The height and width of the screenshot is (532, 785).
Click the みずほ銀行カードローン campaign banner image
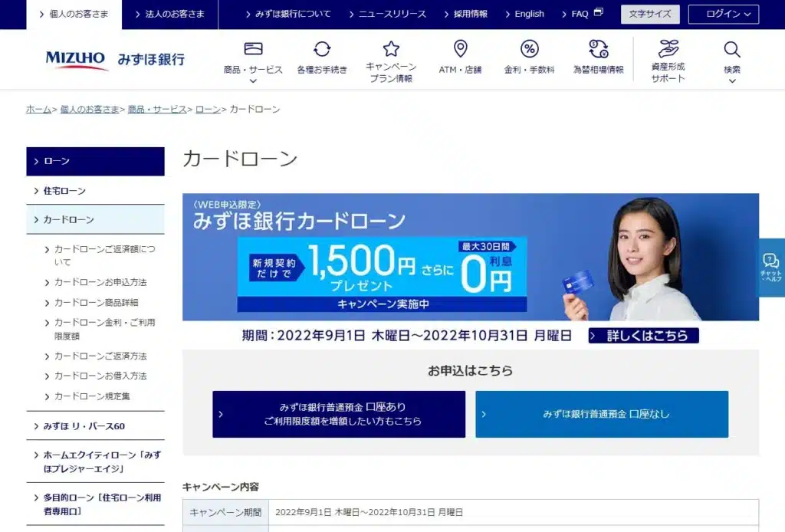click(471, 257)
